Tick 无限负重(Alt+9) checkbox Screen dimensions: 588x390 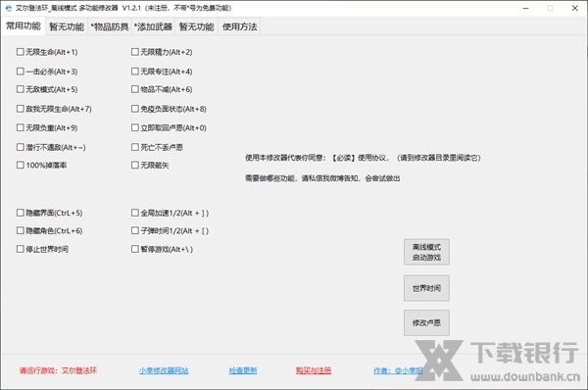(47, 127)
